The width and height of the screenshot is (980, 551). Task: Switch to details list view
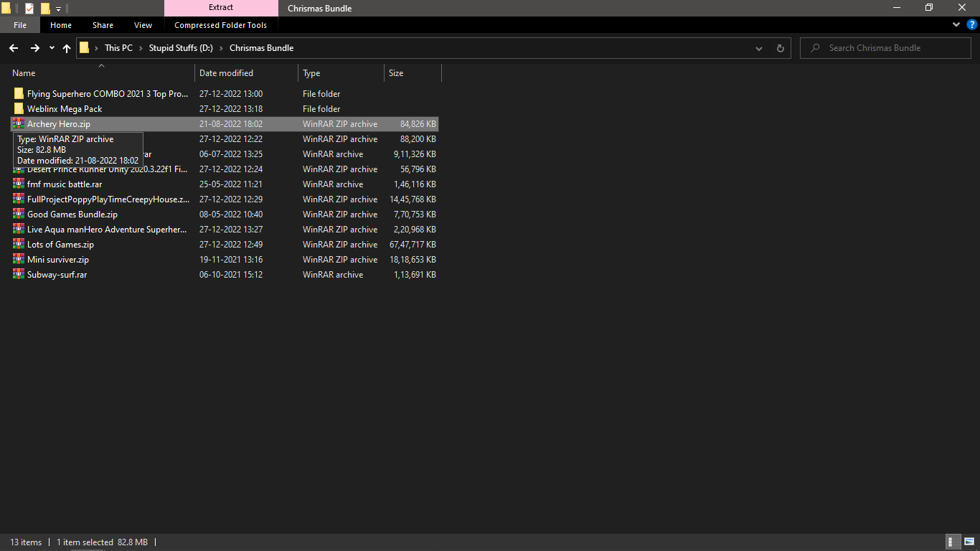(x=953, y=542)
